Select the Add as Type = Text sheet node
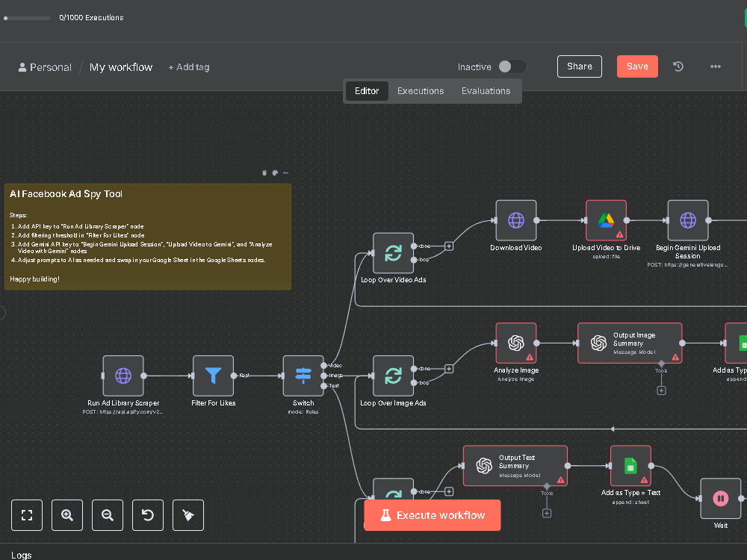 pyautogui.click(x=630, y=466)
